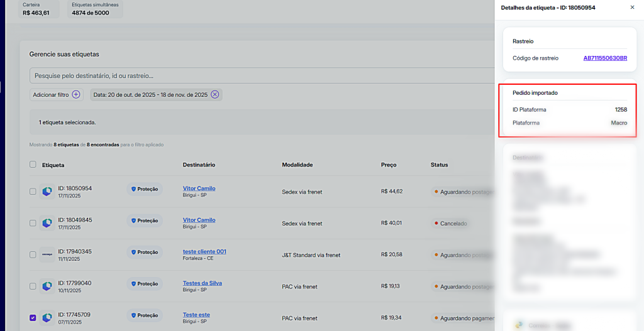
Task: Check the box for label ID 18050954
Action: [33, 192]
